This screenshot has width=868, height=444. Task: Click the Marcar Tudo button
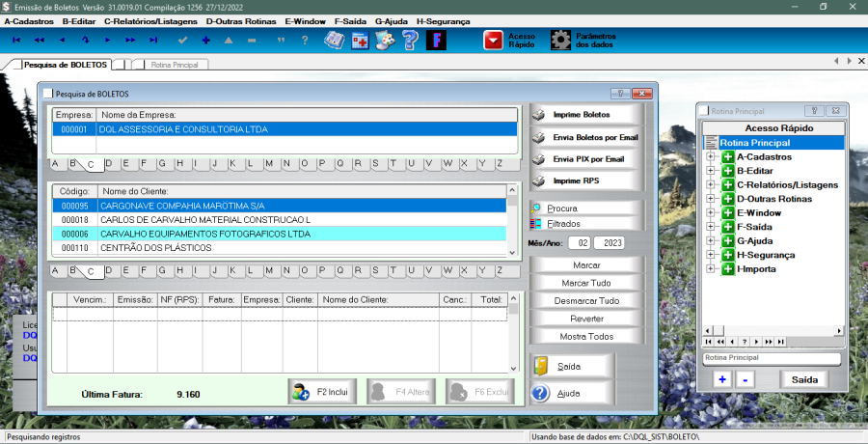click(586, 283)
